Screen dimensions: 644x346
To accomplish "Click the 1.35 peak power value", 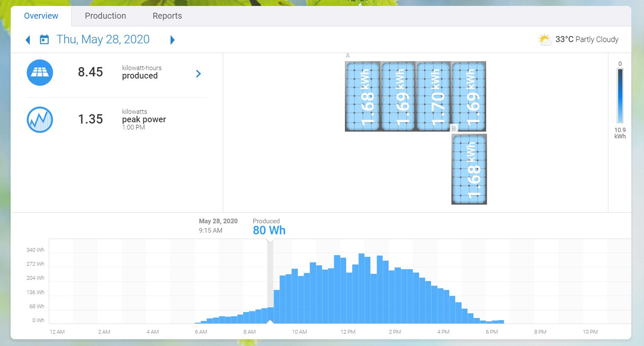I will (x=90, y=119).
